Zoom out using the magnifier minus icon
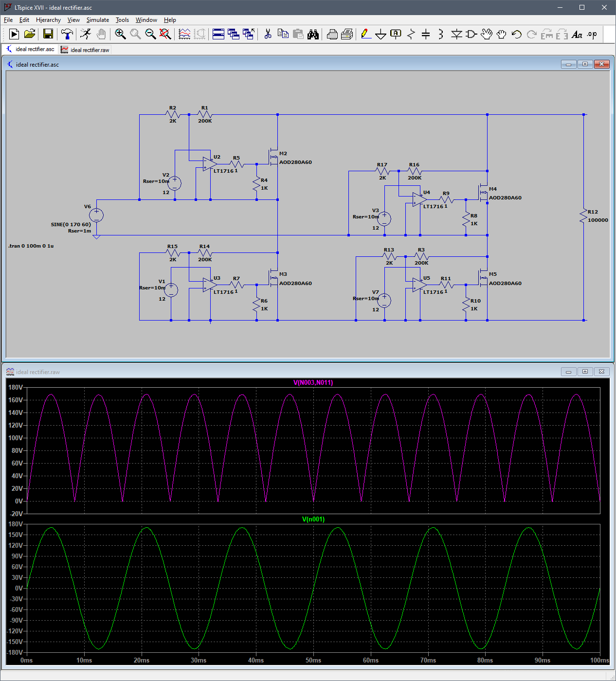616x681 pixels. coord(150,34)
